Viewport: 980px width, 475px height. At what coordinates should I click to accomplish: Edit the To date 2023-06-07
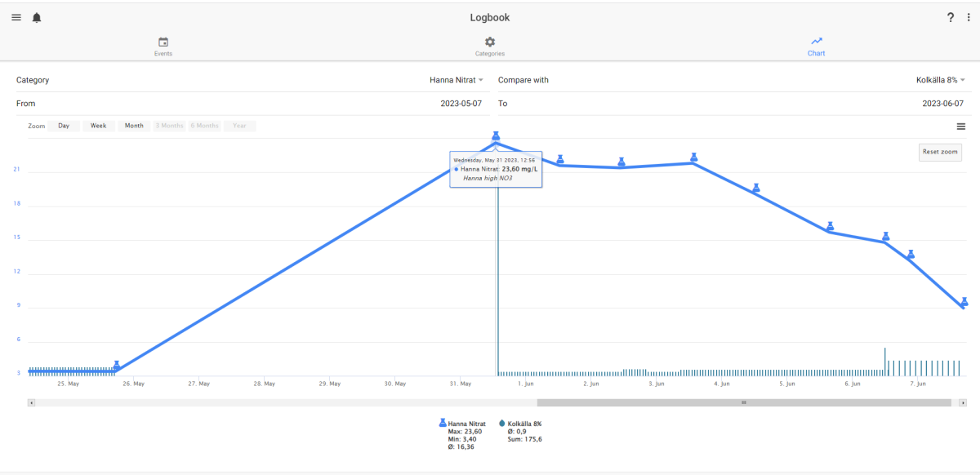pyautogui.click(x=943, y=104)
